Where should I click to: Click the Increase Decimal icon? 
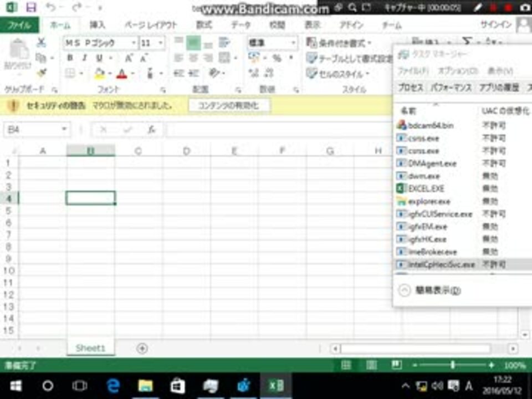coord(253,73)
